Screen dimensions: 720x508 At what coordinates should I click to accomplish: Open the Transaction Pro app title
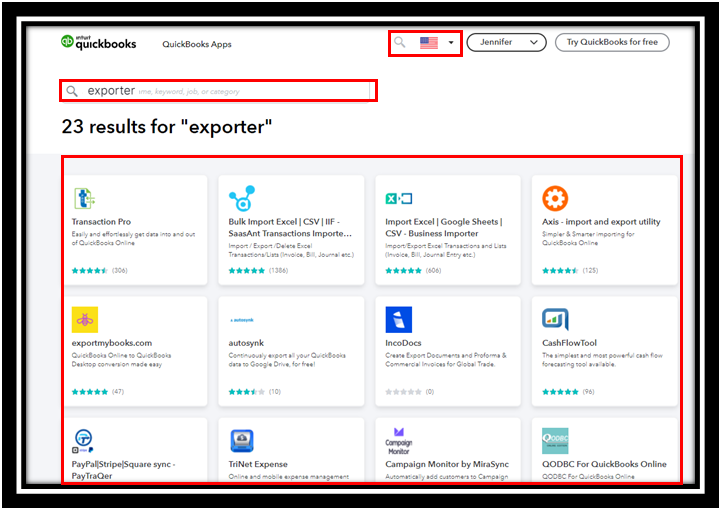(101, 221)
